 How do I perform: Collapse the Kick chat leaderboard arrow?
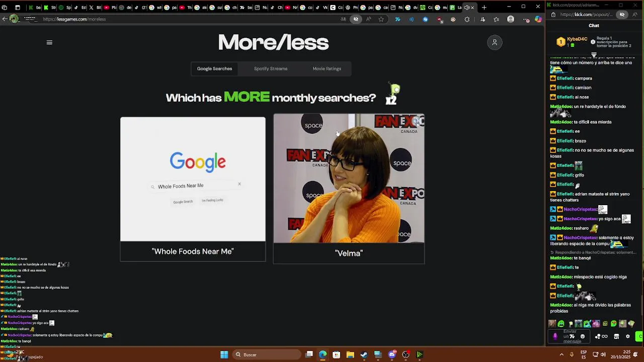(x=594, y=55)
